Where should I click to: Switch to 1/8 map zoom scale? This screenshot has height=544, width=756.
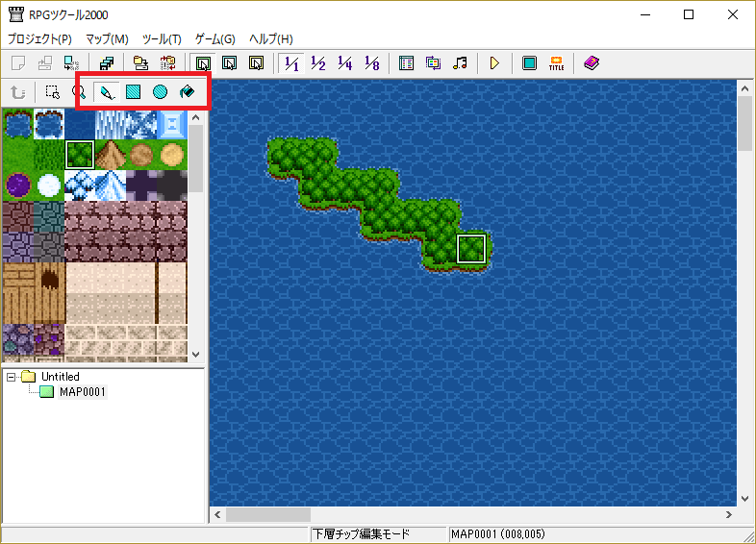372,63
